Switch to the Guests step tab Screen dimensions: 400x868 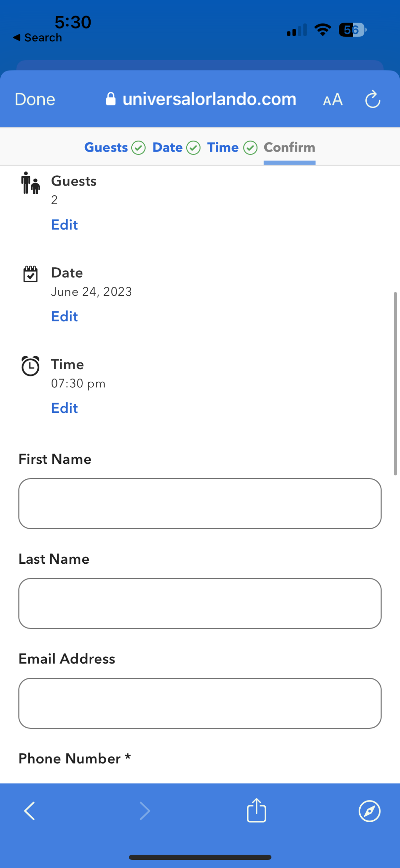click(x=106, y=148)
